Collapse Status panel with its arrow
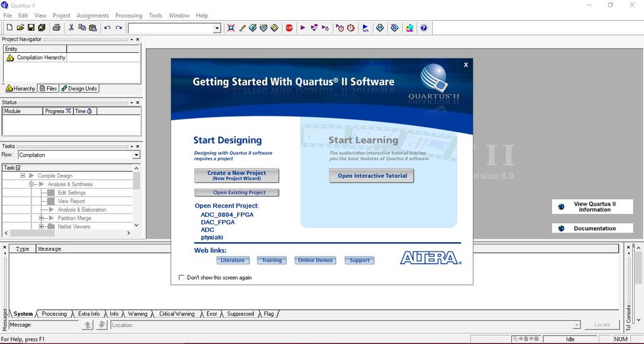This screenshot has width=644, height=344. pos(132,103)
